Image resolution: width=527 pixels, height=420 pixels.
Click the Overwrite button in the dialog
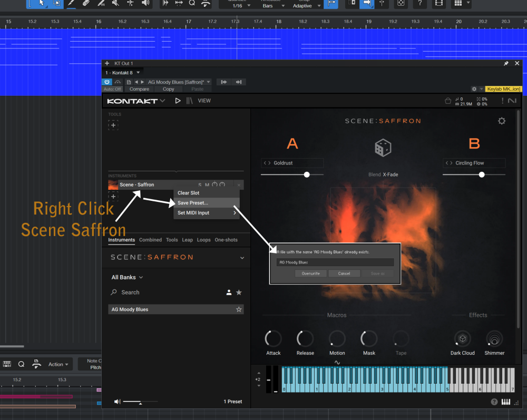[310, 274]
